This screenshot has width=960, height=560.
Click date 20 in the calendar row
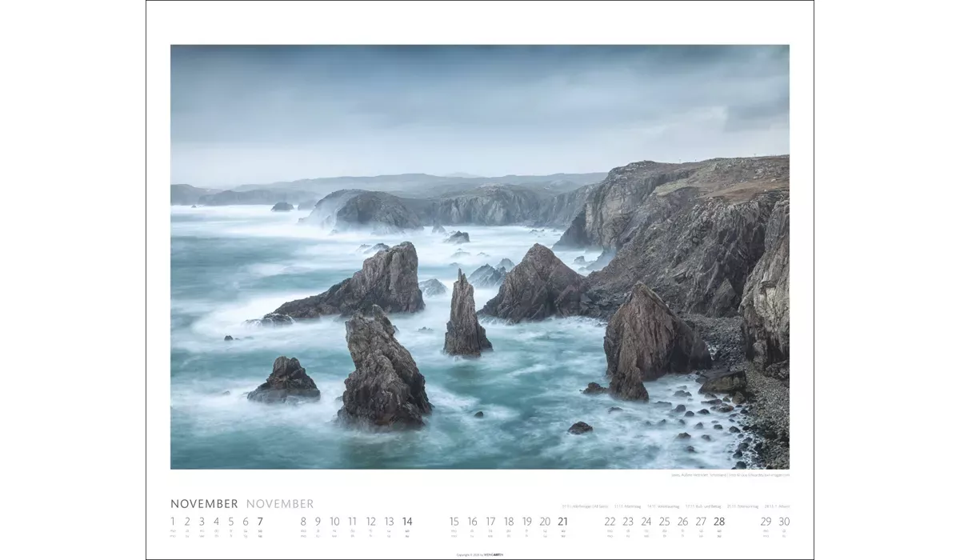(545, 522)
